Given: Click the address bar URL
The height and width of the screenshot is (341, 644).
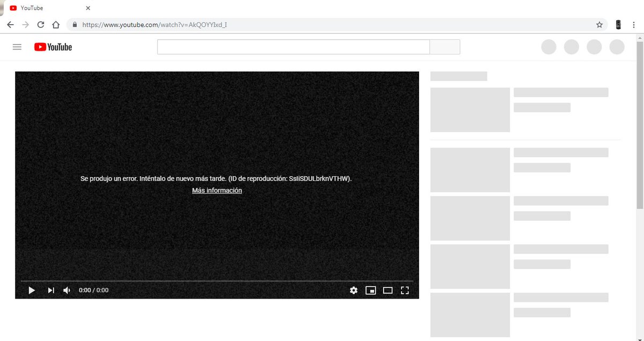Looking at the screenshot, I should point(155,25).
